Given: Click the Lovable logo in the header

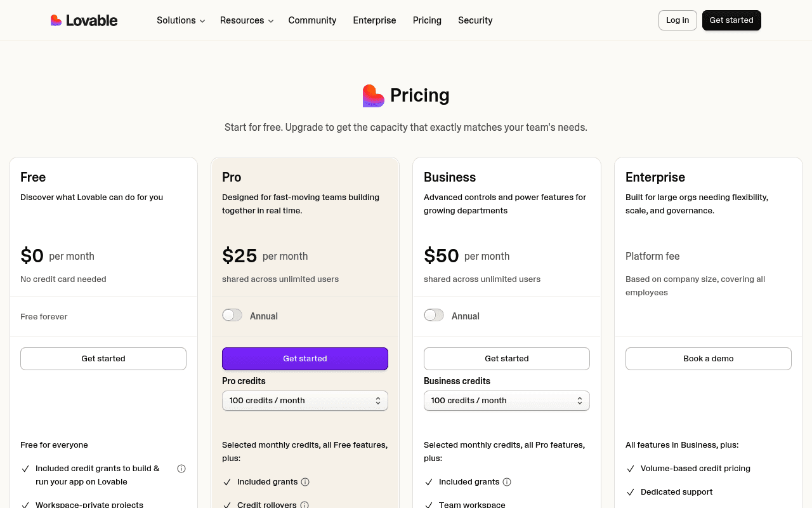Looking at the screenshot, I should [x=84, y=20].
